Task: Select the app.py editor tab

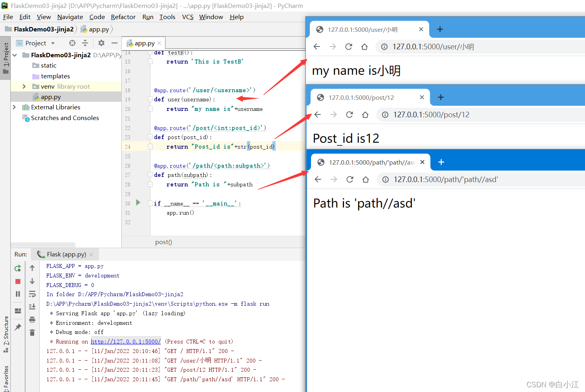Action: click(144, 43)
